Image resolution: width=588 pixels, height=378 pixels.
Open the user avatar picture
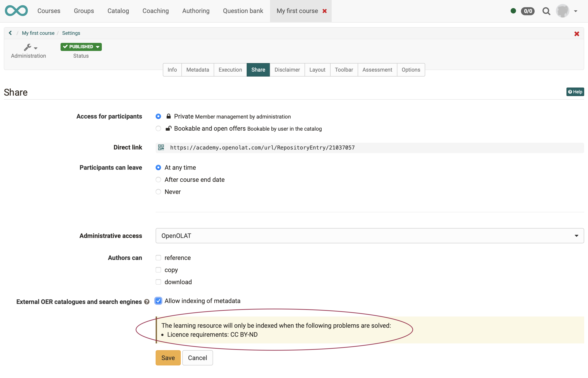pyautogui.click(x=562, y=11)
